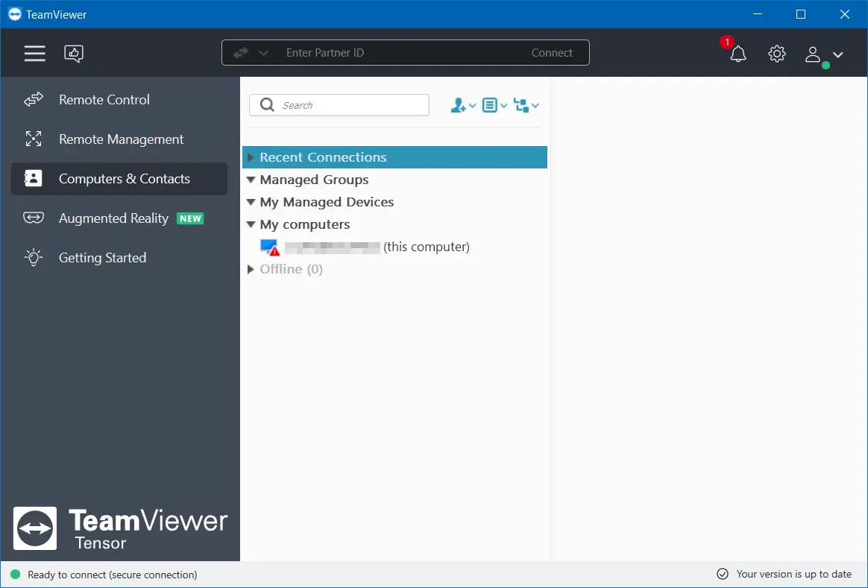Open the user account profile icon
Viewport: 868px width, 588px height.
pyautogui.click(x=813, y=54)
